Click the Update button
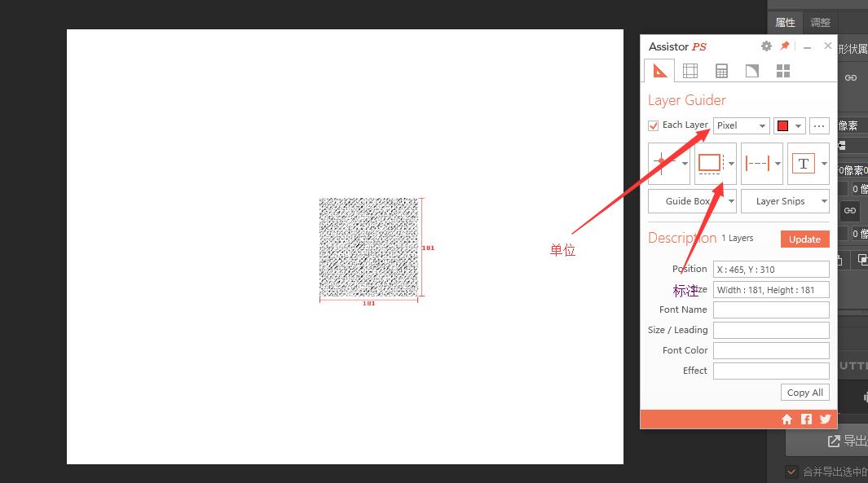The width and height of the screenshot is (868, 483). point(805,239)
